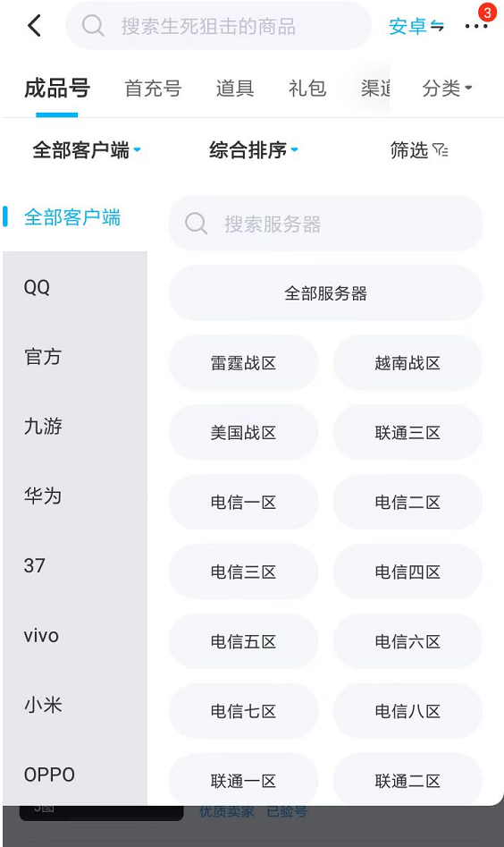Viewport: 504px width, 847px height.
Task: Select the 电信六区 server
Action: 407,641
